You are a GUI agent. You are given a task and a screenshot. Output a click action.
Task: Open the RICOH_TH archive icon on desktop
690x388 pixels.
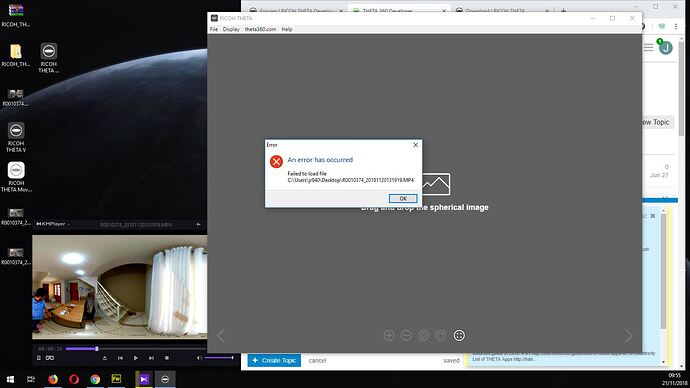[16, 16]
